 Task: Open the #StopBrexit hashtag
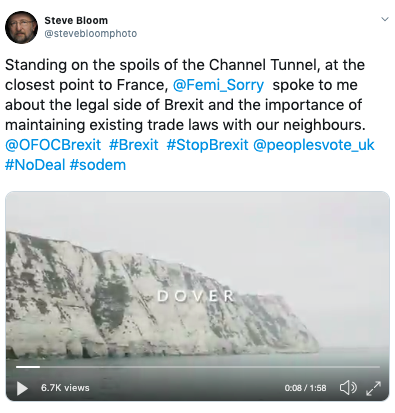(x=207, y=145)
